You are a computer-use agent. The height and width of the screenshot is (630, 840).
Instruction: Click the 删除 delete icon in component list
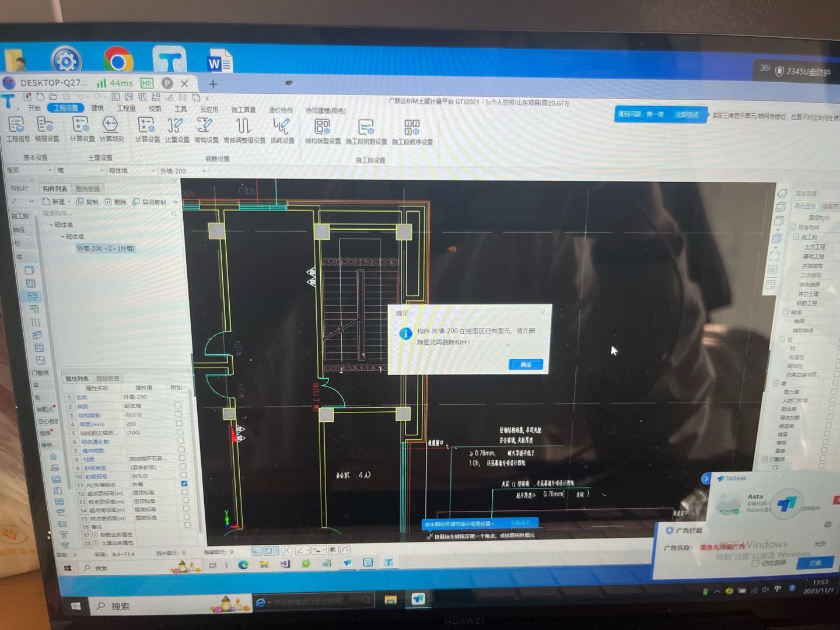[x=116, y=202]
